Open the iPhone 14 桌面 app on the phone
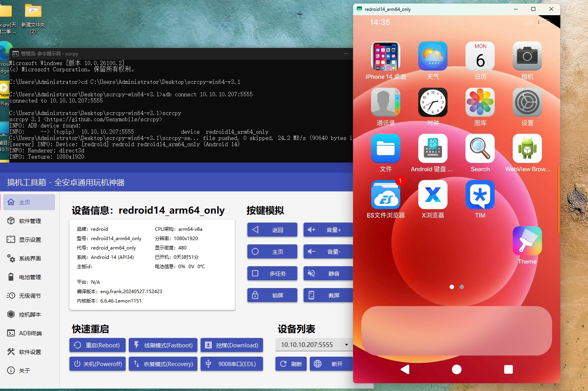Viewport: 588px width, 391px height. point(385,56)
